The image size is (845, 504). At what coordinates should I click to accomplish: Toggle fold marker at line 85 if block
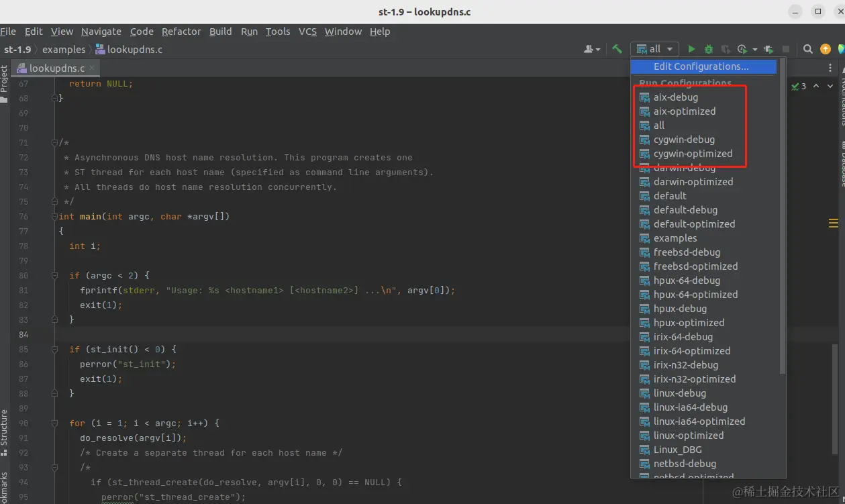coord(55,350)
